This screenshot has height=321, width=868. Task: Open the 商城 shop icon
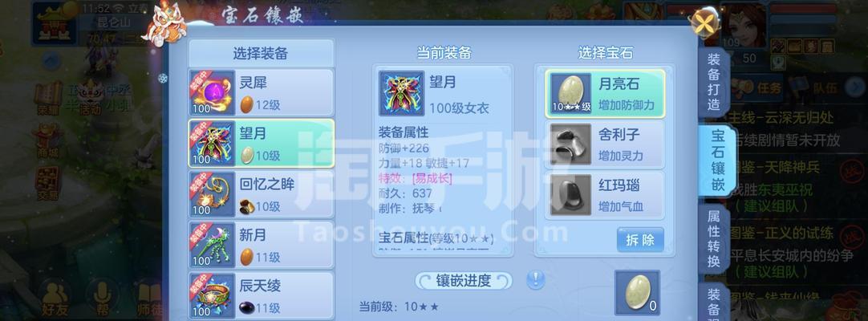[x=47, y=139]
